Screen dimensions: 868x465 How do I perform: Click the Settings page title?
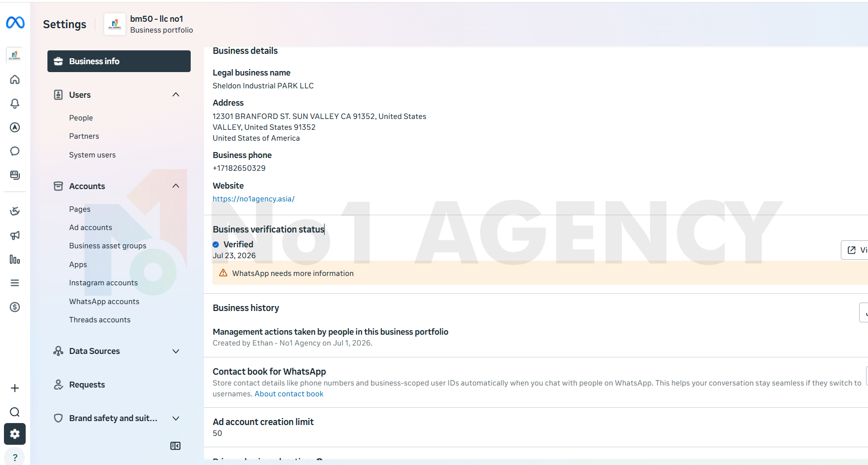pyautogui.click(x=65, y=24)
